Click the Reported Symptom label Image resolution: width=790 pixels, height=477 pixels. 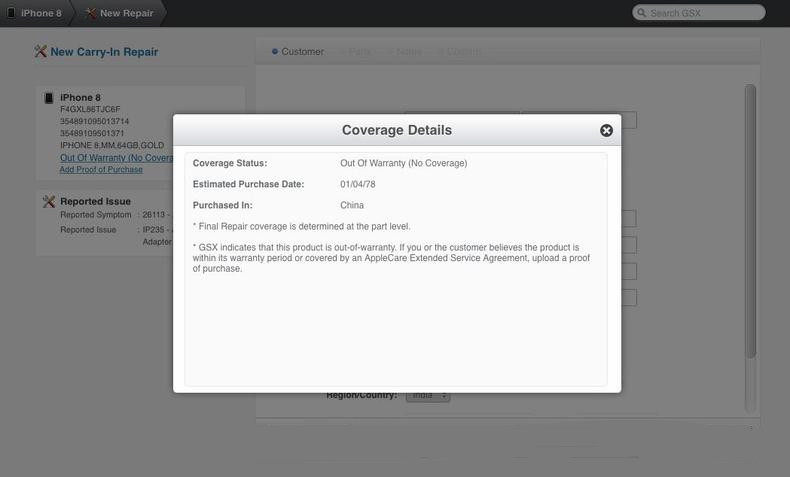(96, 215)
